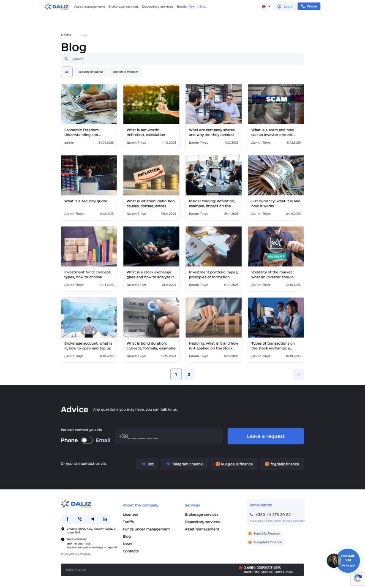Click the reCAPTCHA badge icon
This screenshot has height=588, width=365.
(358, 579)
